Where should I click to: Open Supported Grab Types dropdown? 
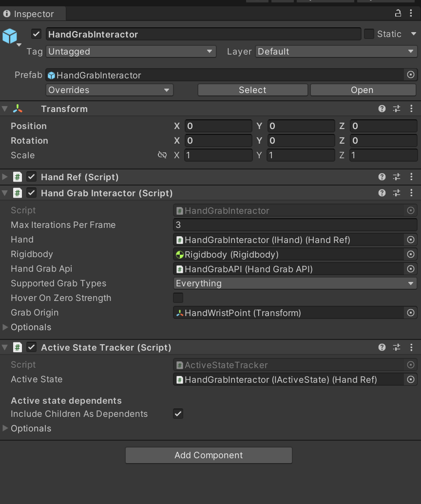click(295, 283)
